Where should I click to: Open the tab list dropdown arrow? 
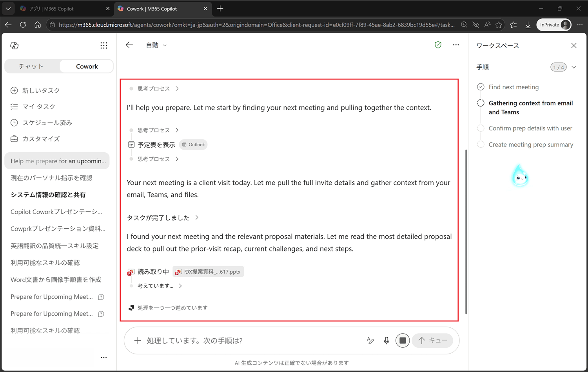pyautogui.click(x=8, y=9)
